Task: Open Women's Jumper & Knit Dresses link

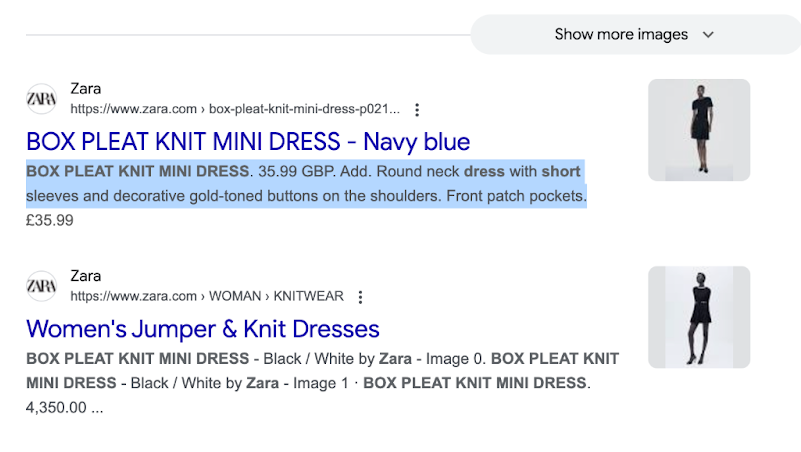Action: click(x=203, y=329)
